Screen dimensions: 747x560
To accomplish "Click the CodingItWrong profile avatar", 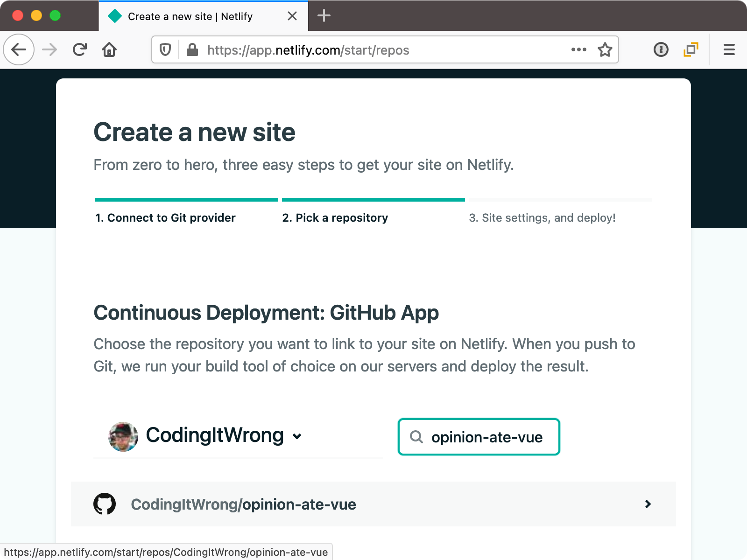I will pos(123,437).
